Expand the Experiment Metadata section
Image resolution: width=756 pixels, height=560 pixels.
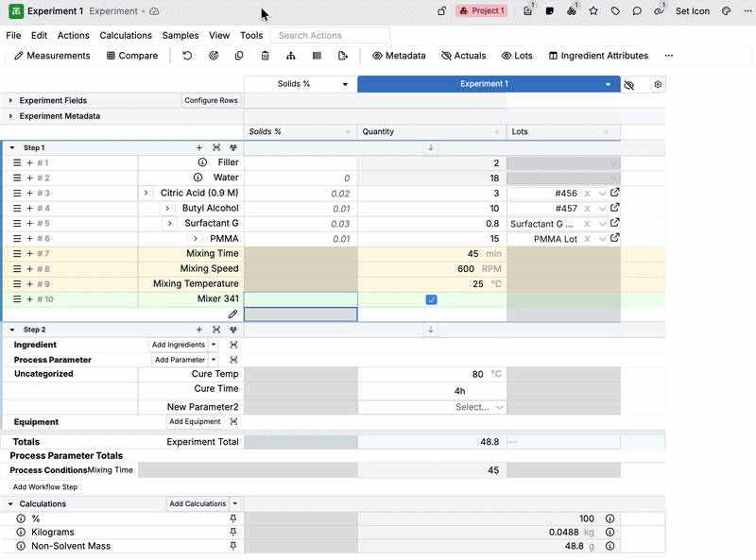pyautogui.click(x=11, y=116)
